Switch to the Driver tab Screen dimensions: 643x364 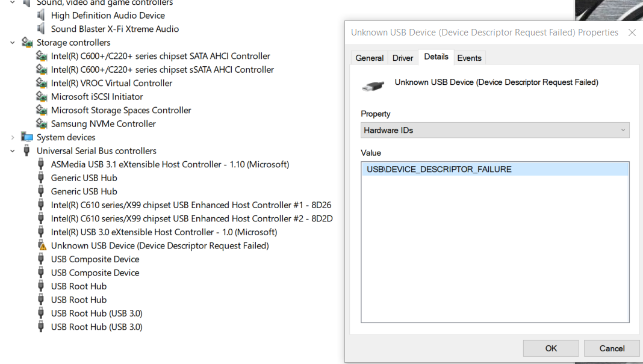point(403,58)
